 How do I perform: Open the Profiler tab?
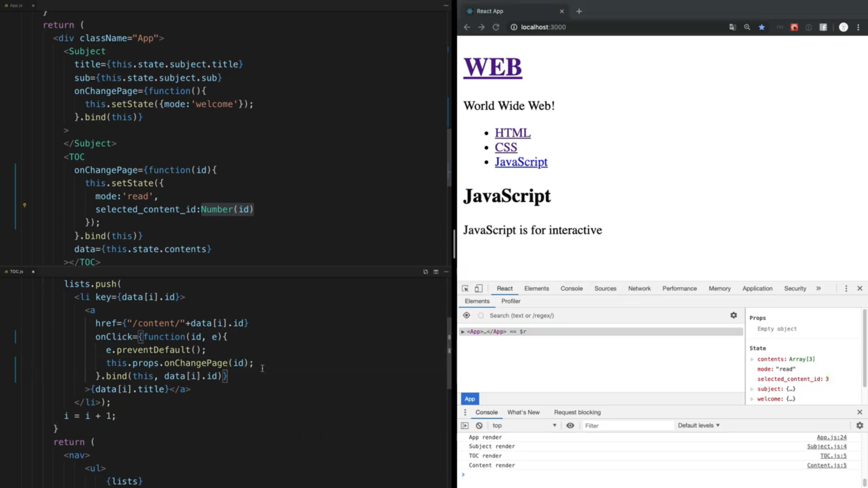tap(510, 301)
